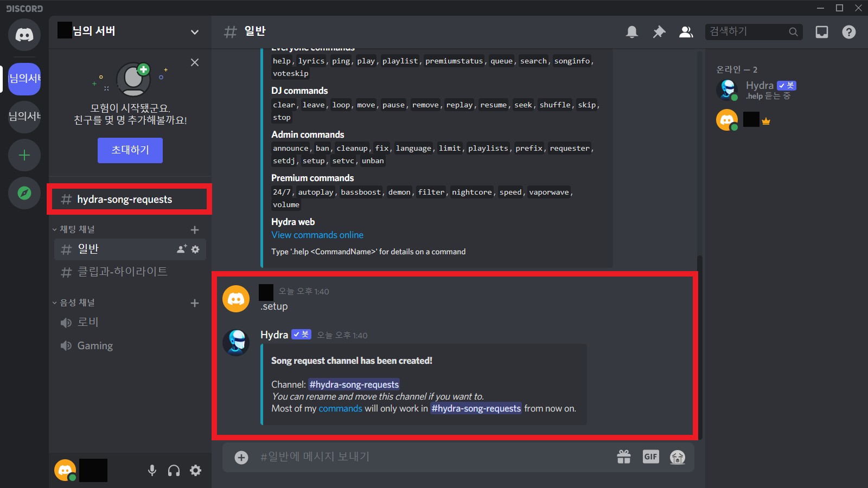Click the 'bassboost' command text
The height and width of the screenshot is (488, 868).
pos(361,192)
